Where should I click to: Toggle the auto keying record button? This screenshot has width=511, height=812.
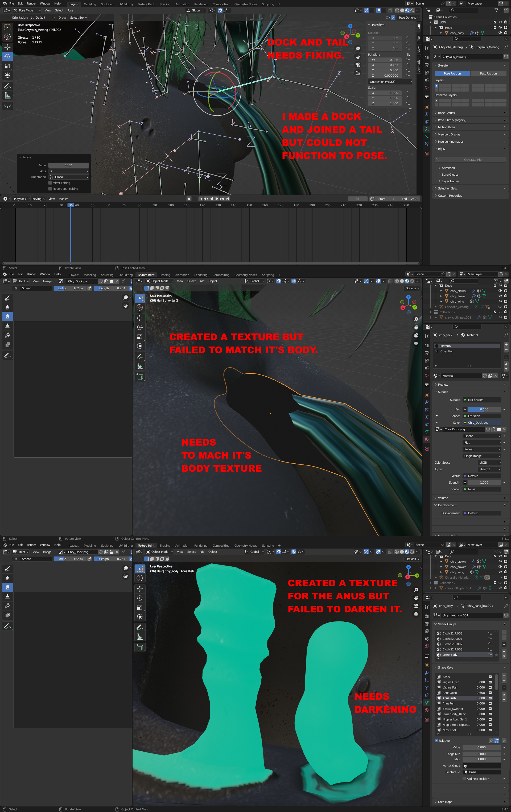point(189,199)
